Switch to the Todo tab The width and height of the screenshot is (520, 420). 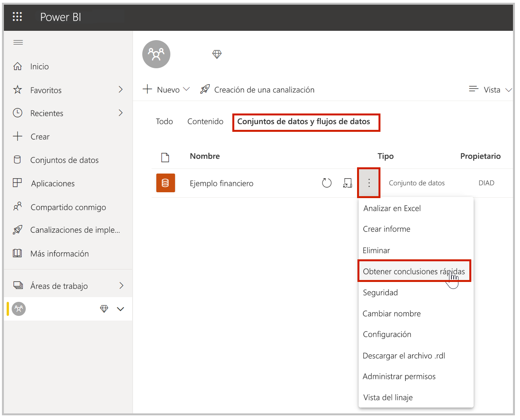click(x=164, y=122)
